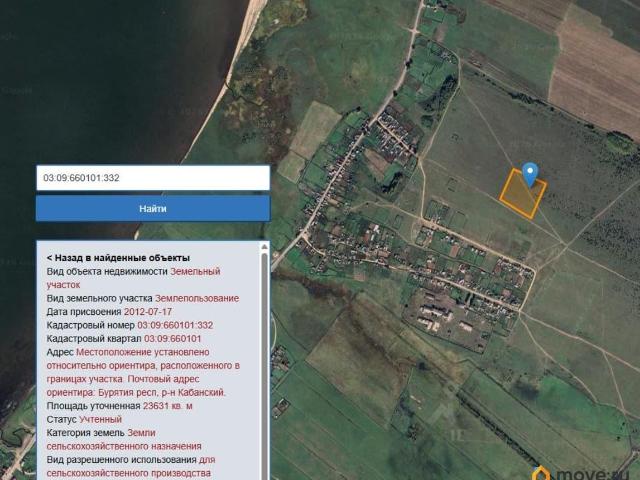Select the orange highlighted land parcel
Screen dimensions: 640x480
point(522,193)
